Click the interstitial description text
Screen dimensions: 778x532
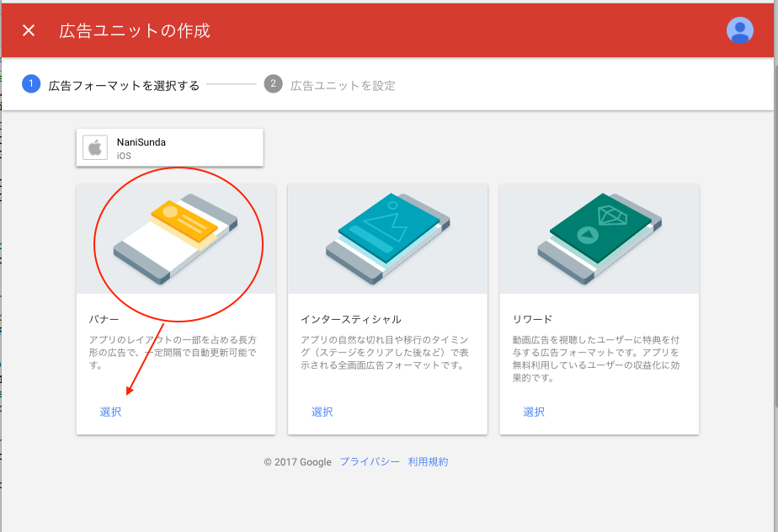pyautogui.click(x=385, y=353)
